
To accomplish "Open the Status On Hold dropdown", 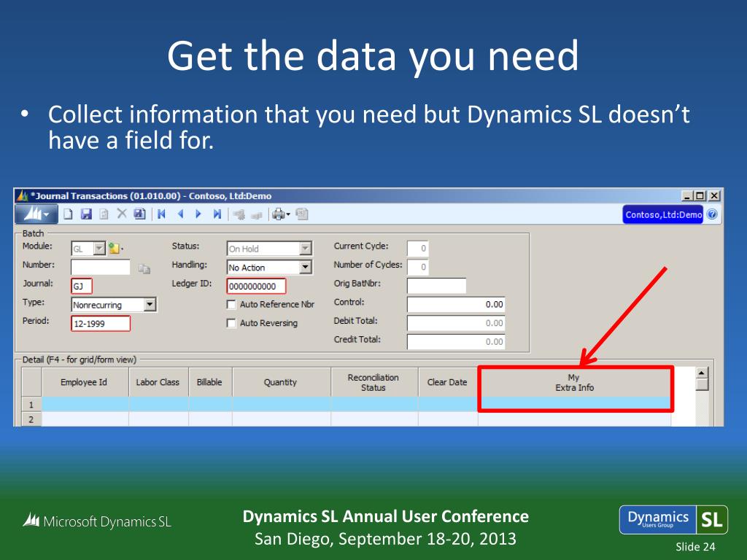I will 306,249.
